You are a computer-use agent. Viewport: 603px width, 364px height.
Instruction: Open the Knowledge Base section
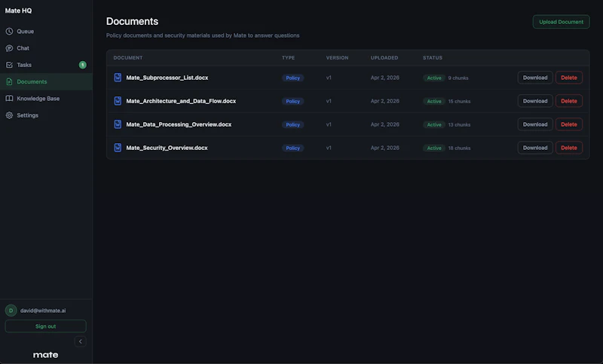click(46, 99)
